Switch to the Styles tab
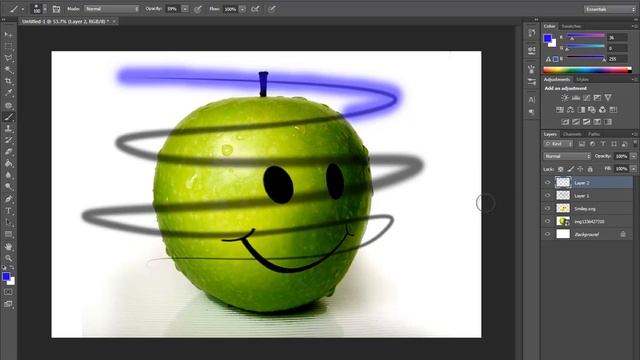The image size is (640, 360). tap(582, 80)
